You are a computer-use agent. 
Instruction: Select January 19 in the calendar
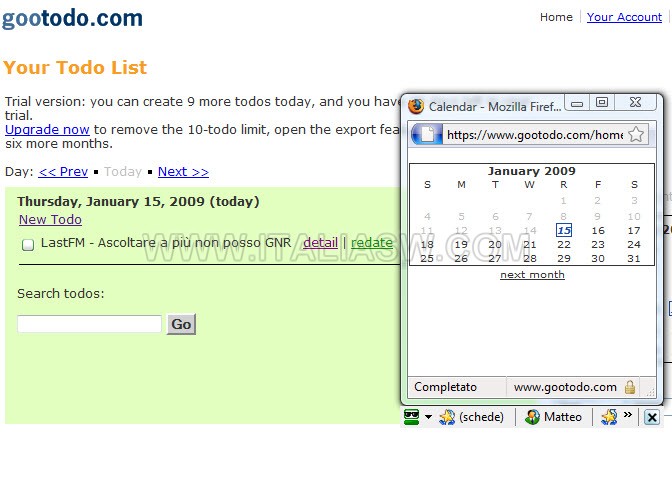[x=461, y=244]
